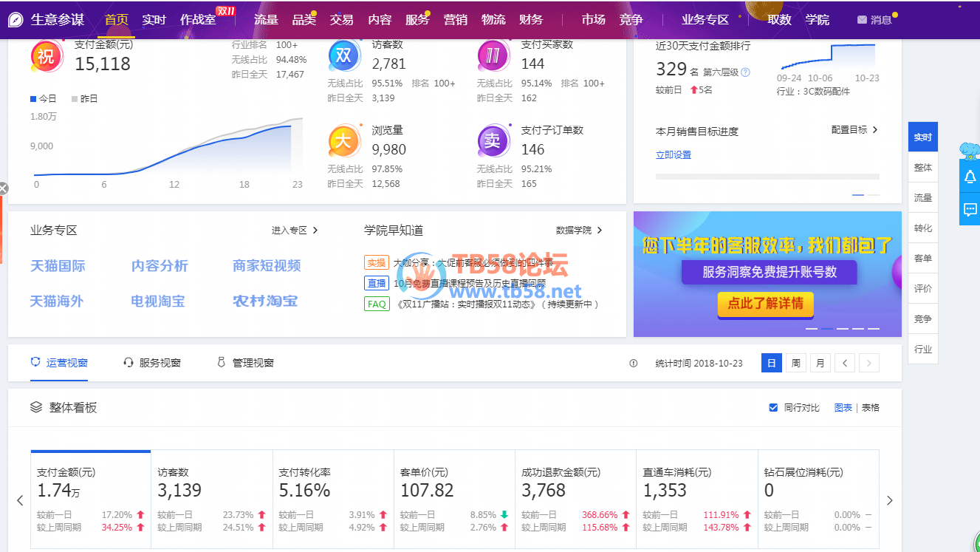
Task: Click the 双 icon beside 访客数
Action: pos(343,56)
